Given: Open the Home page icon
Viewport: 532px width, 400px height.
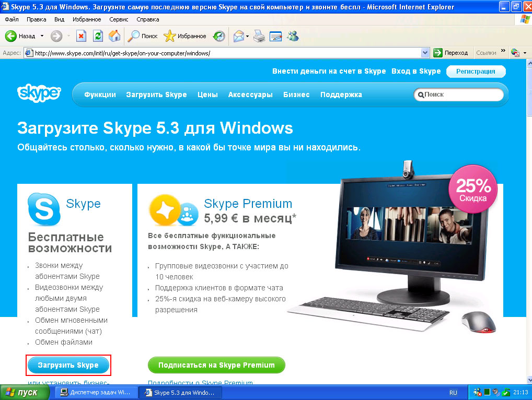Looking at the screenshot, I should 114,36.
